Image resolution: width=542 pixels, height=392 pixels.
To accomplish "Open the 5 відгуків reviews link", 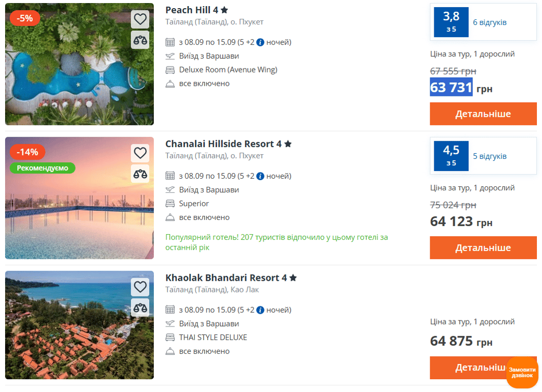I will pos(489,156).
